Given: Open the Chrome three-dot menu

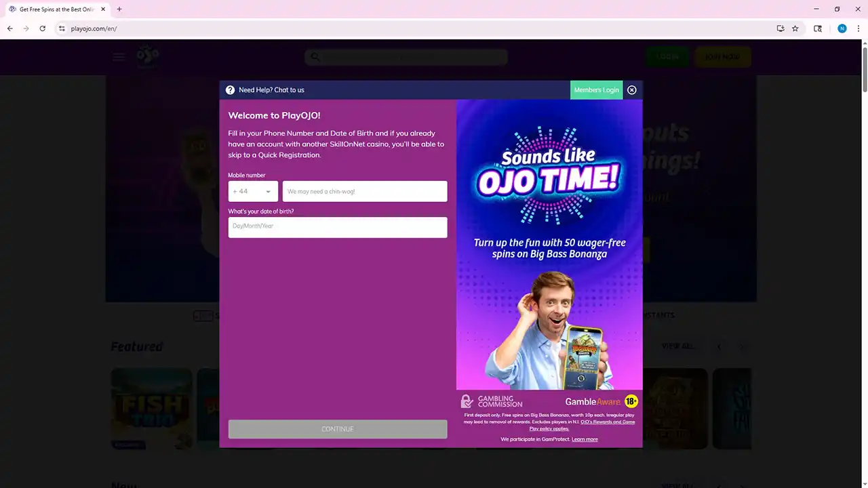Looking at the screenshot, I should click(858, 28).
